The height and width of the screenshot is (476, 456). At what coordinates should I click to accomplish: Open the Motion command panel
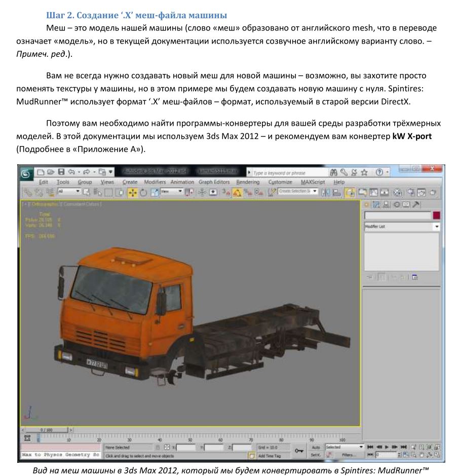[x=397, y=204]
